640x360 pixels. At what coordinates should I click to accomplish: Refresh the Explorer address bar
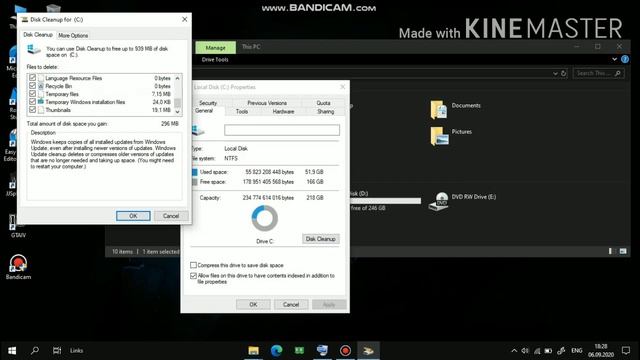tap(564, 73)
